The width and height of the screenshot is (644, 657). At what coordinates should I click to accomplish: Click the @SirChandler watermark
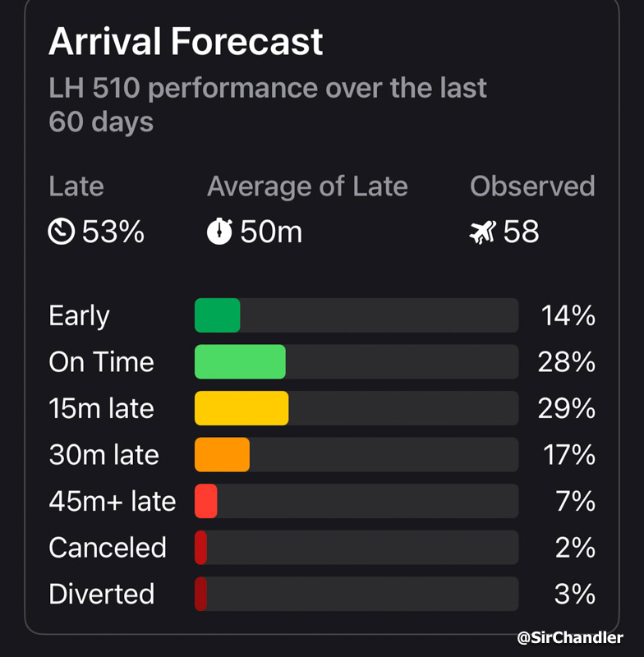(570, 637)
